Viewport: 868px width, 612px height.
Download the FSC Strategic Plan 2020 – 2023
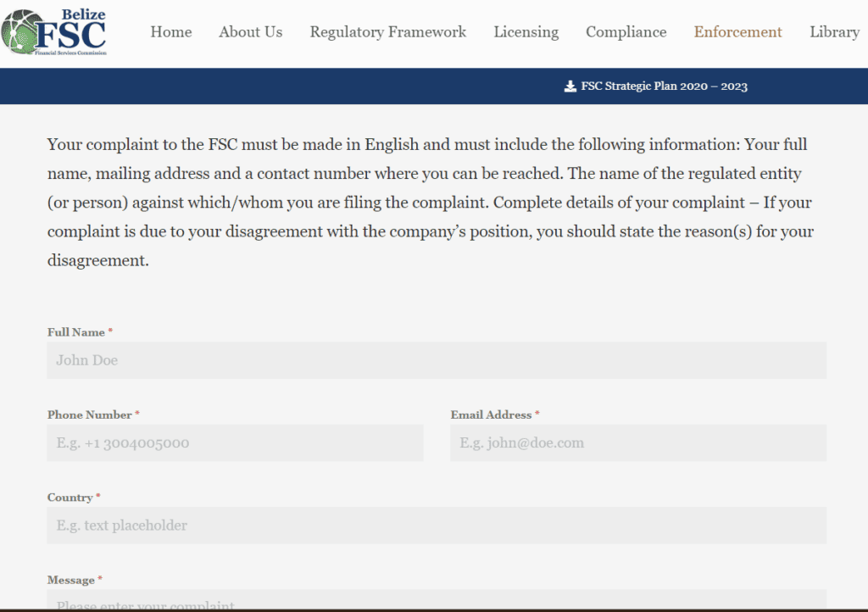(664, 86)
